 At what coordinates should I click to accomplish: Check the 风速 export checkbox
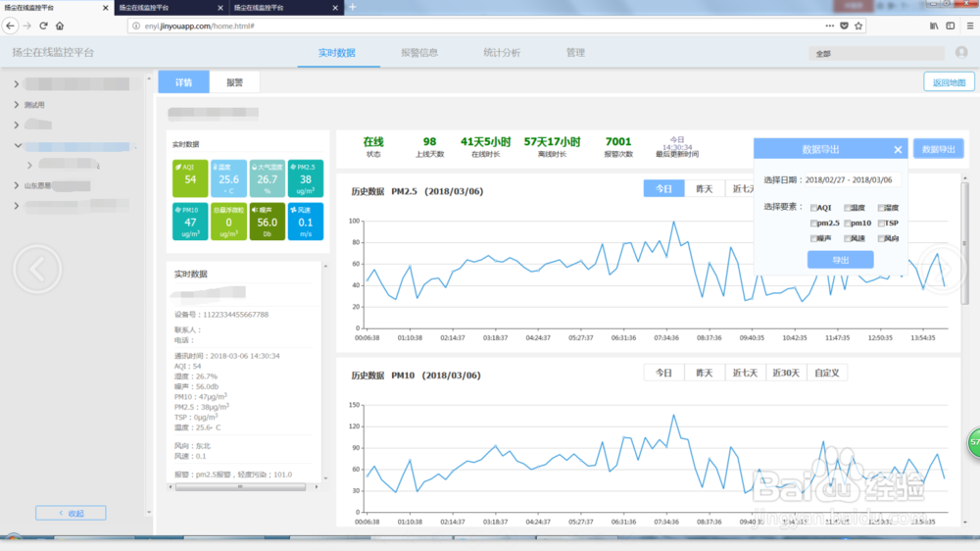(848, 238)
